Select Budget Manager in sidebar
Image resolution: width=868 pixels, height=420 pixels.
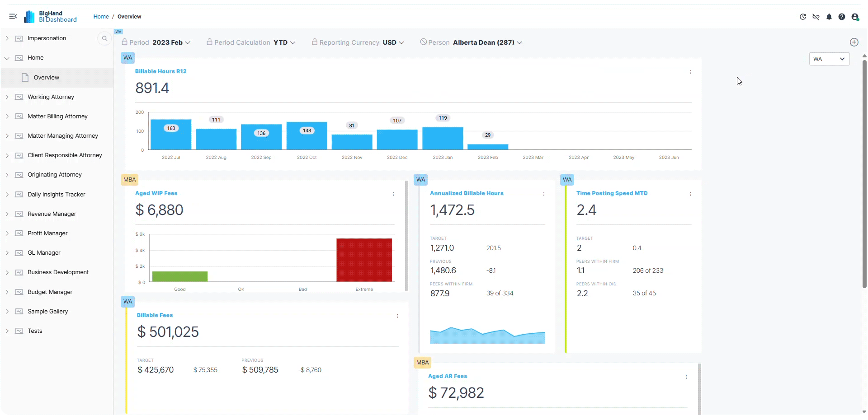pyautogui.click(x=50, y=292)
